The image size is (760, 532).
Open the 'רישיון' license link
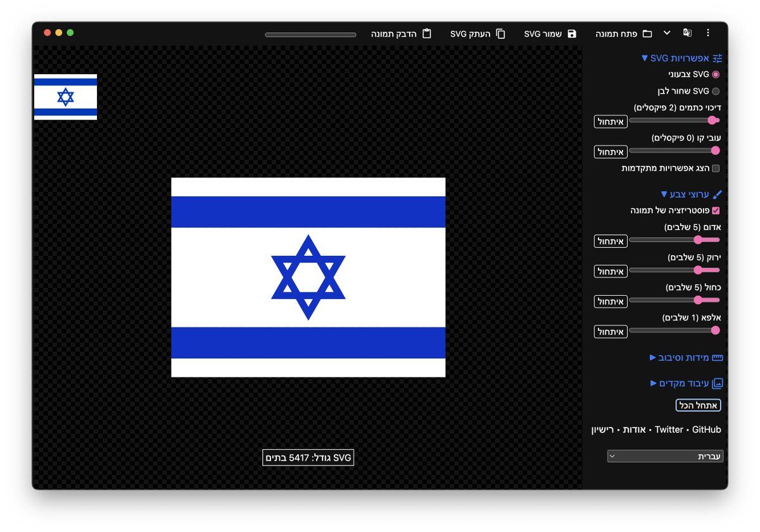click(604, 429)
